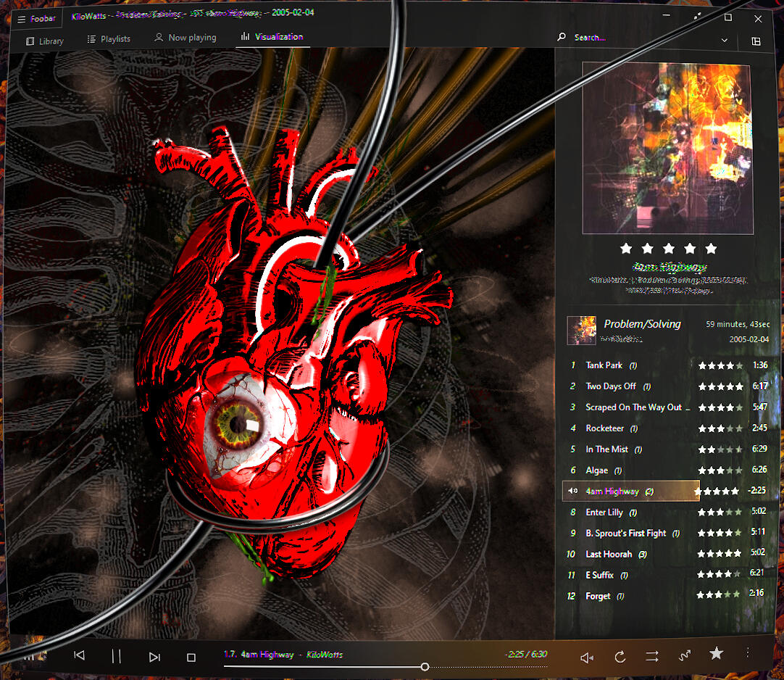This screenshot has width=784, height=680.
Task: Mute the volume with speaker icon
Action: point(587,658)
